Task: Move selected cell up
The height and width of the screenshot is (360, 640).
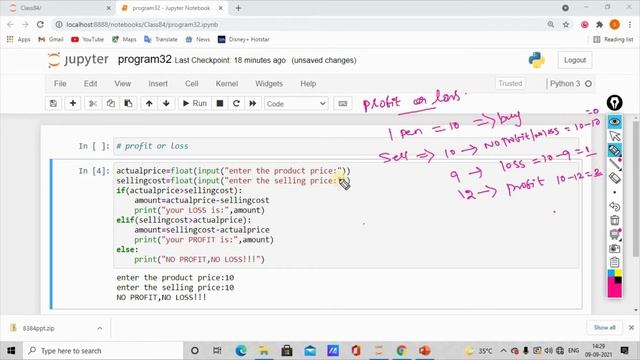Action: 149,104
